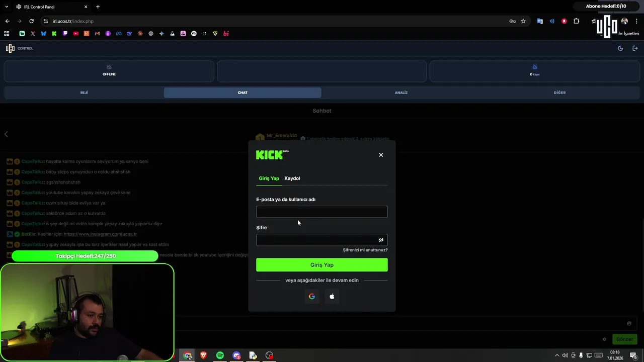Continue with Google sign-in
Screen dimensions: 644x362
[312, 297]
